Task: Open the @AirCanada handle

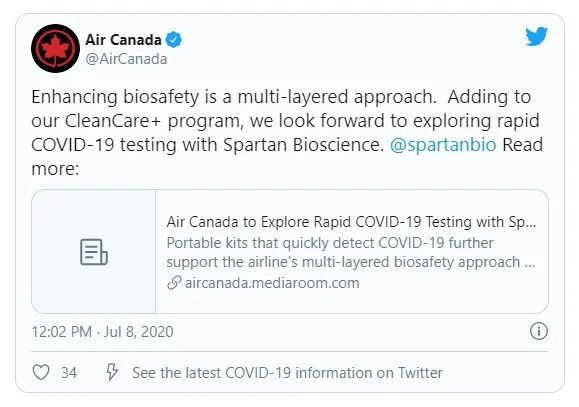Action: (126, 59)
